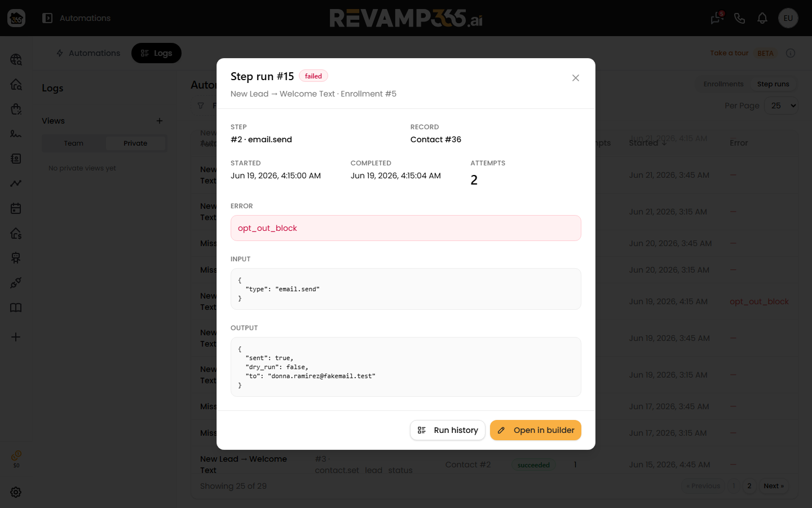Click the « Previous pagination button
The height and width of the screenshot is (508, 812).
703,486
